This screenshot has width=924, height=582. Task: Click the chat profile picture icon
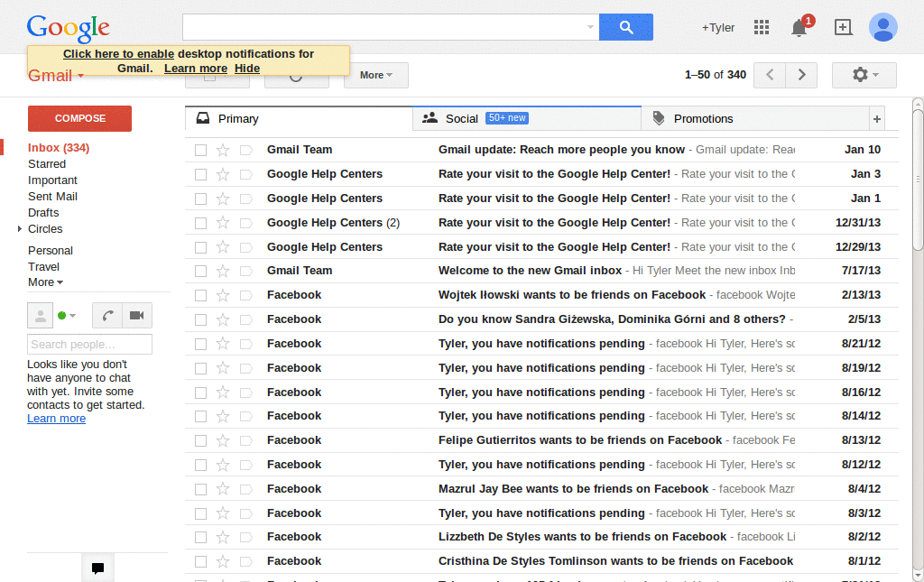[40, 316]
